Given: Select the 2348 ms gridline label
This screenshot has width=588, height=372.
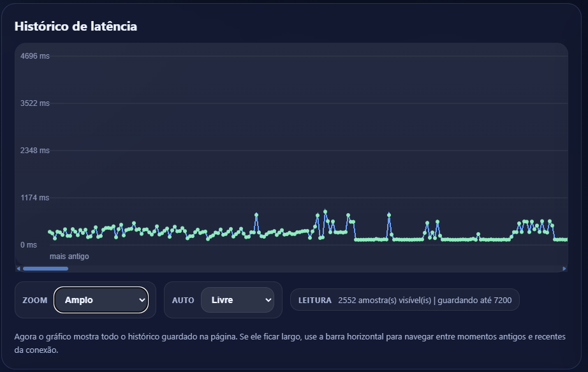Looking at the screenshot, I should click(35, 151).
